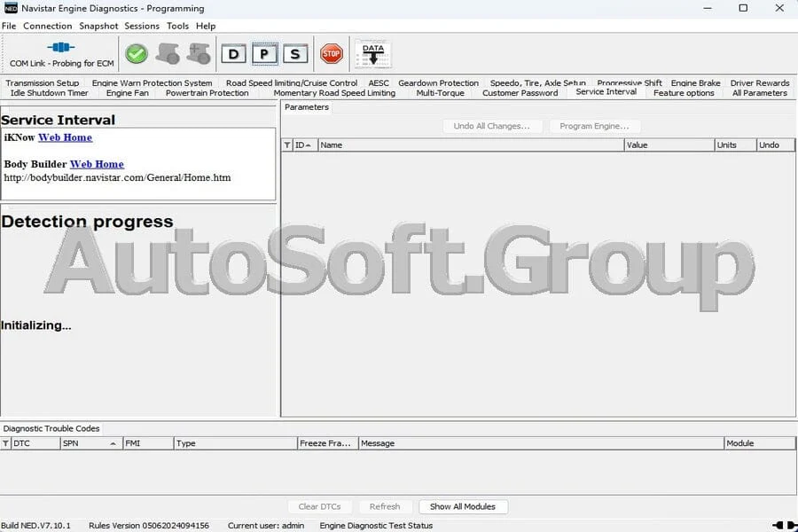Open the Driver Rewards tab
Image resolution: width=798 pixels, height=532 pixels.
coord(760,83)
